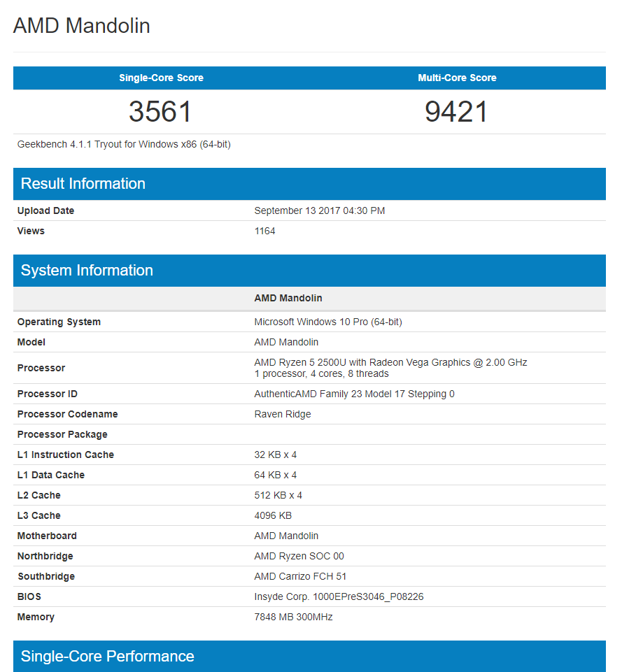
Task: Select the 4096 KB value
Action: (273, 515)
